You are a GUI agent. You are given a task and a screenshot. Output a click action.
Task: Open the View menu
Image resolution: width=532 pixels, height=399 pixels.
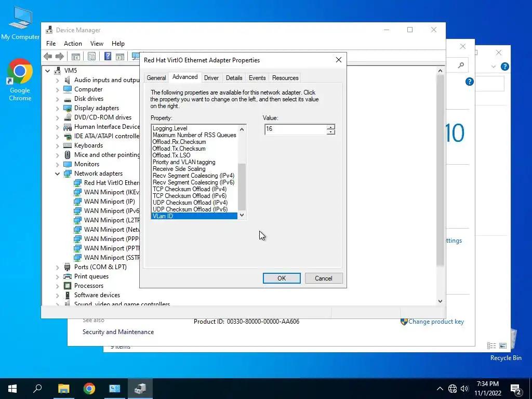[97, 44]
